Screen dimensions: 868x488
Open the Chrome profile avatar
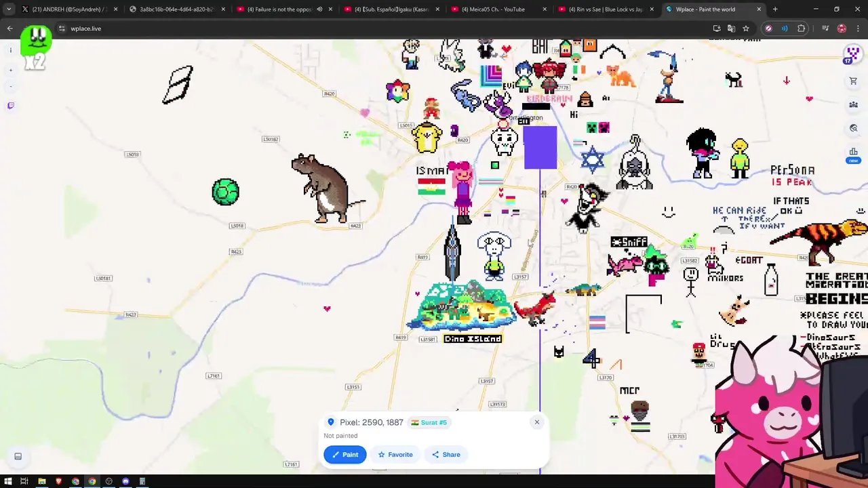[842, 28]
